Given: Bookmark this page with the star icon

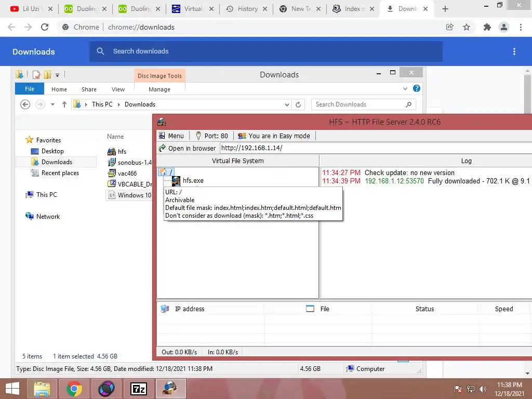Looking at the screenshot, I should coord(467,27).
